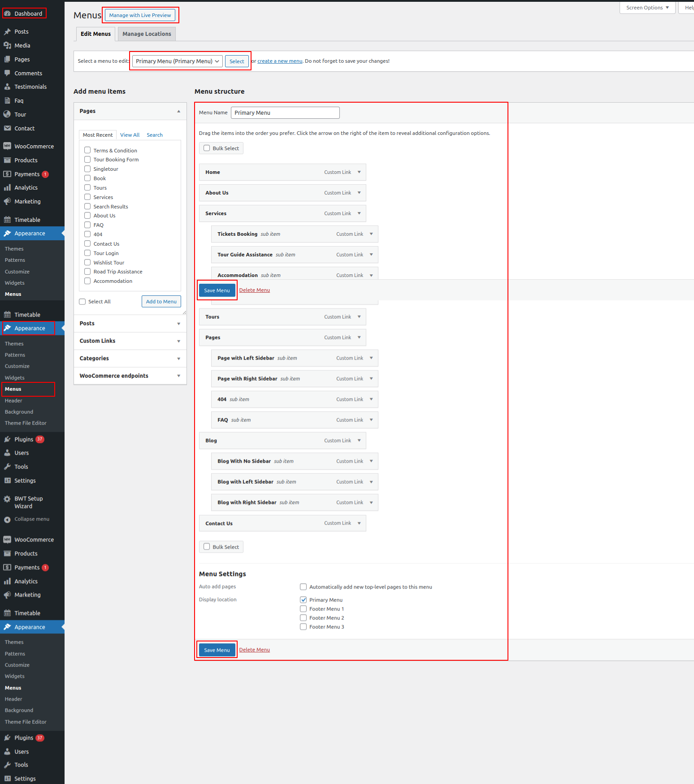Image resolution: width=694 pixels, height=784 pixels.
Task: Click the Contact envelope icon
Action: [7, 128]
